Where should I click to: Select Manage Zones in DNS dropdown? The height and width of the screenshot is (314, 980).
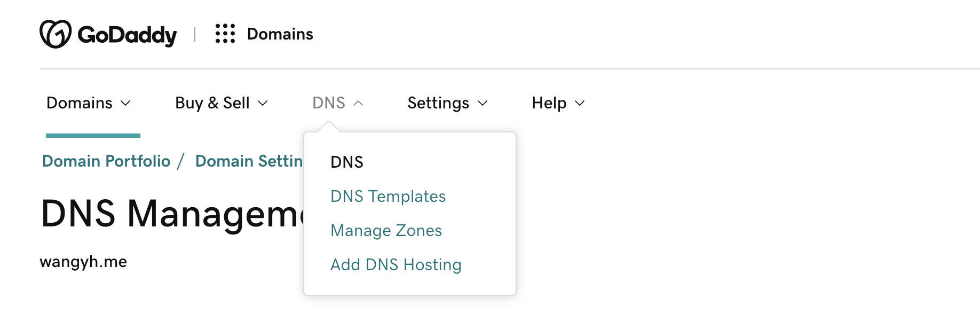click(x=386, y=231)
